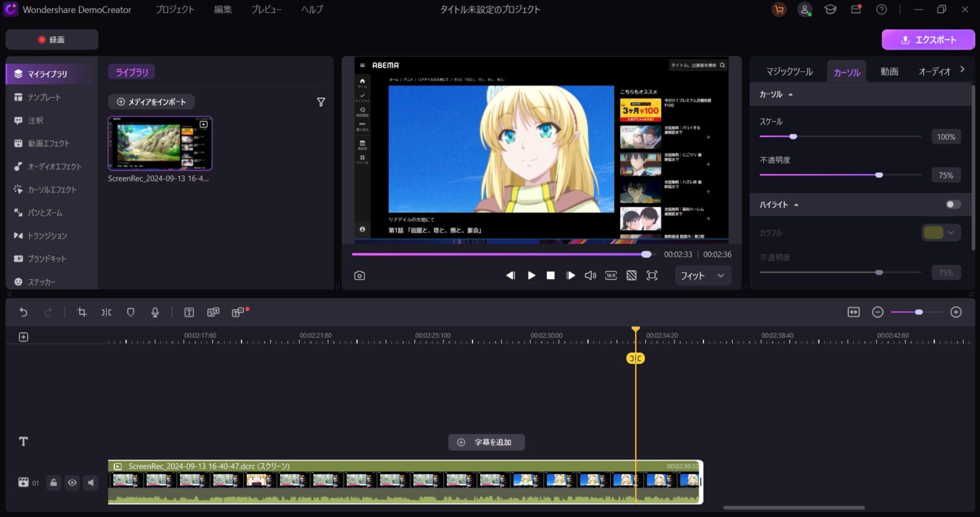This screenshot has width=980, height=517.
Task: Click the yellow playhead split marker
Action: tap(635, 358)
